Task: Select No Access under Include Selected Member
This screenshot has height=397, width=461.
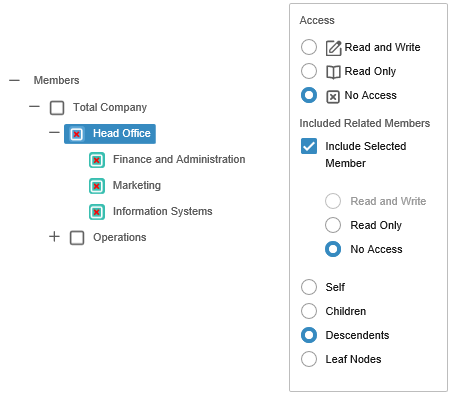Action: pyautogui.click(x=333, y=249)
